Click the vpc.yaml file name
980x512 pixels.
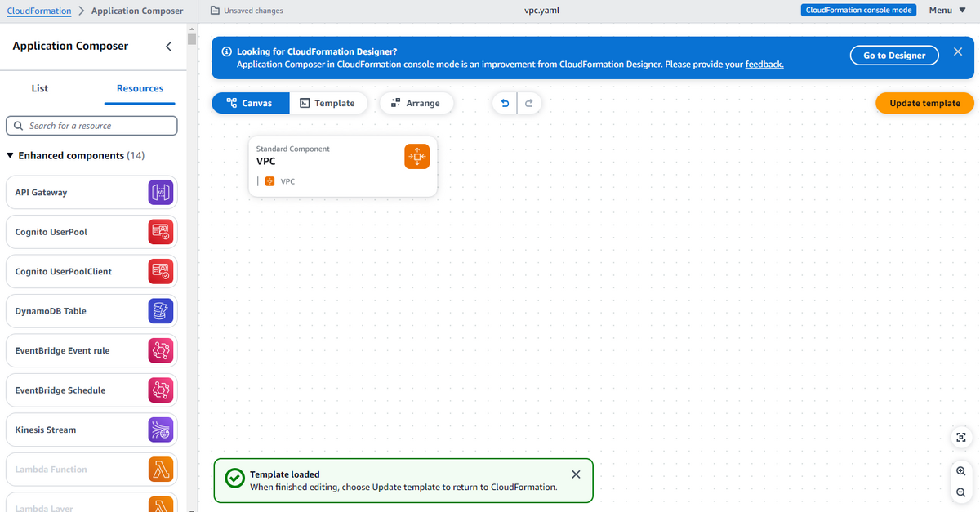click(542, 11)
